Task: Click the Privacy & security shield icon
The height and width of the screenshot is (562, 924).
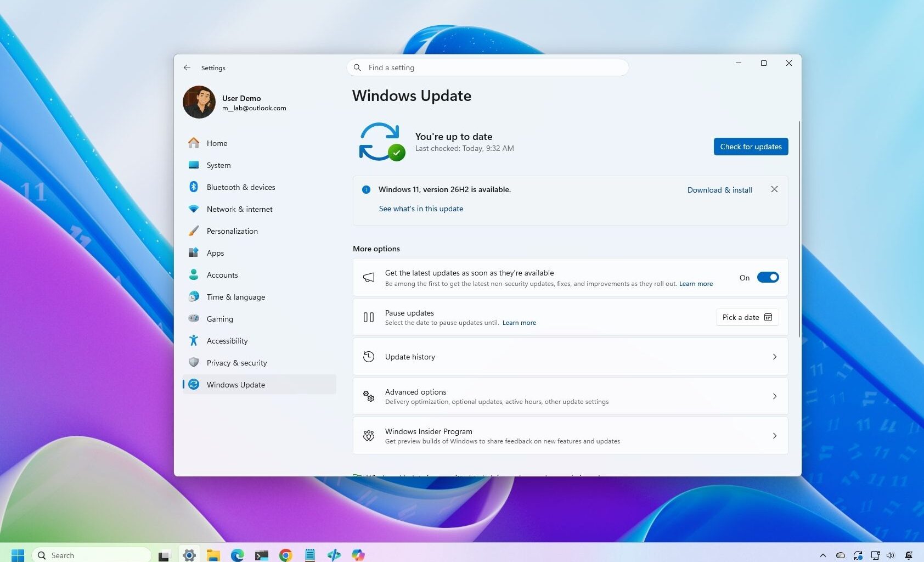Action: pyautogui.click(x=194, y=362)
